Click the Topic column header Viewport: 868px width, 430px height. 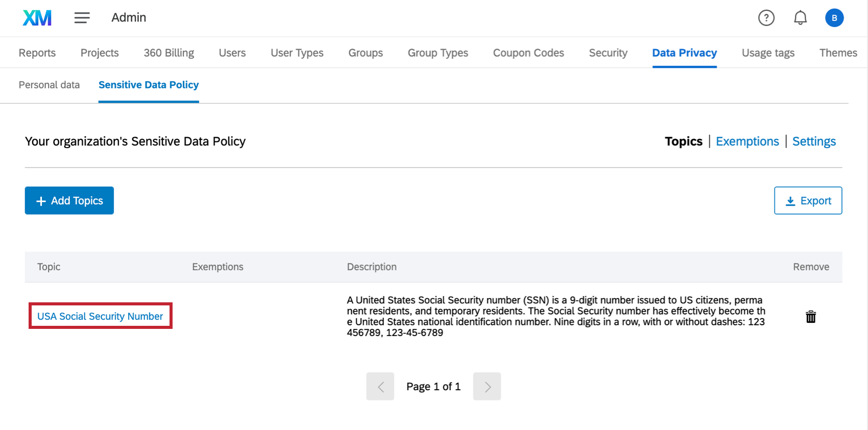click(x=49, y=267)
